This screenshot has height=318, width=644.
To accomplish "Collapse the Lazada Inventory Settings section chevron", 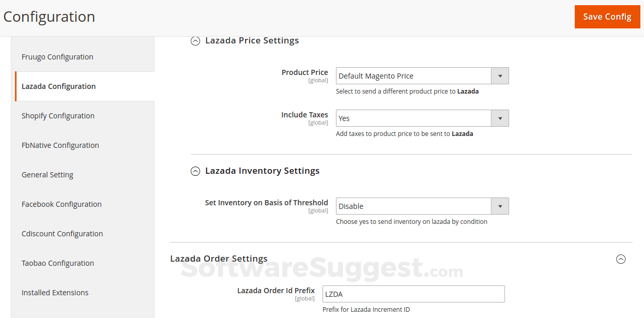I will coord(195,171).
